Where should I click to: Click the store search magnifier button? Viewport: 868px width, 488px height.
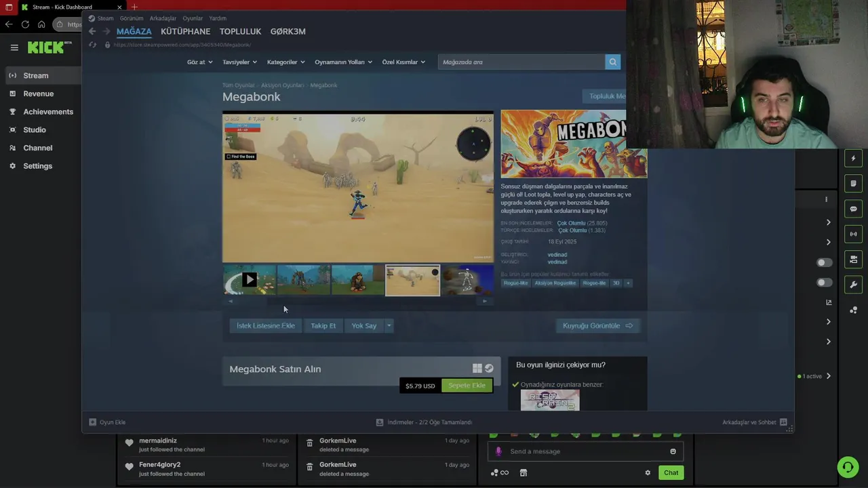613,62
